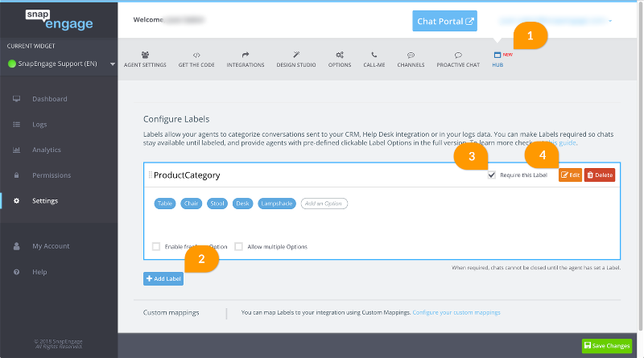Select Settings in the sidebar
Viewport: 644px width, 358px height.
[45, 201]
